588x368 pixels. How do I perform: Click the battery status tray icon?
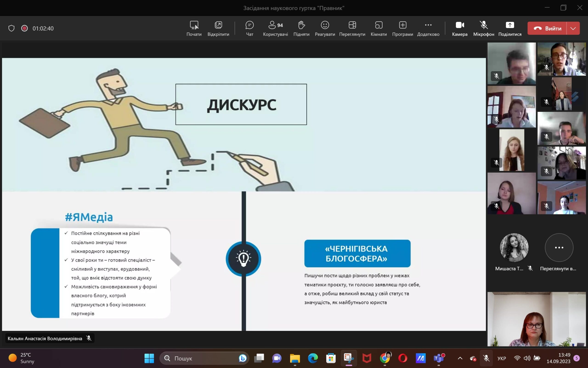coord(537,358)
